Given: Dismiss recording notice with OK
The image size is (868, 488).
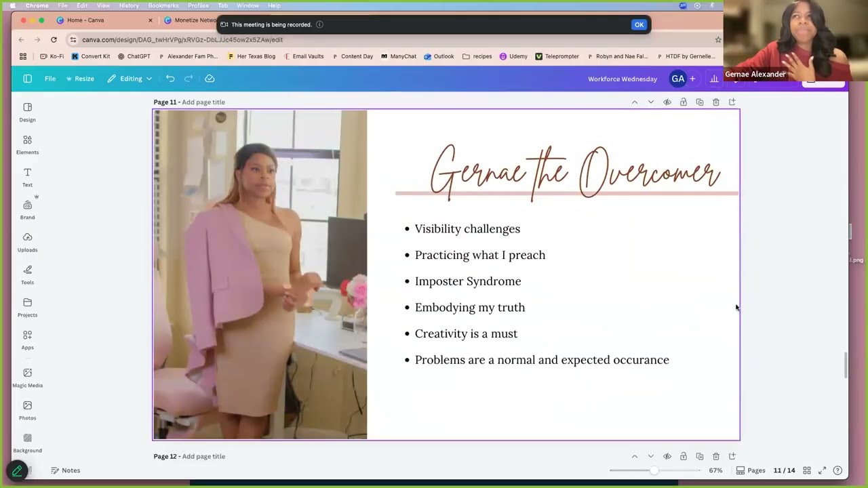Looking at the screenshot, I should click(x=639, y=24).
